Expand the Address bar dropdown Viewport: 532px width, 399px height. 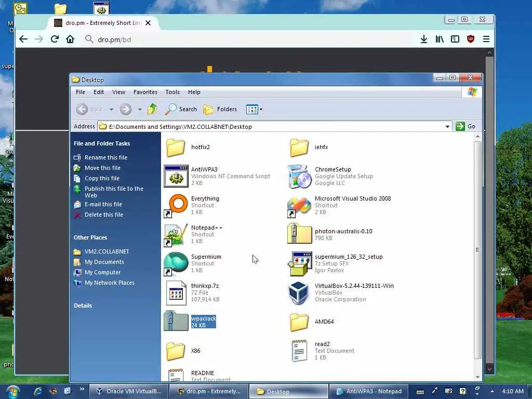pos(447,127)
